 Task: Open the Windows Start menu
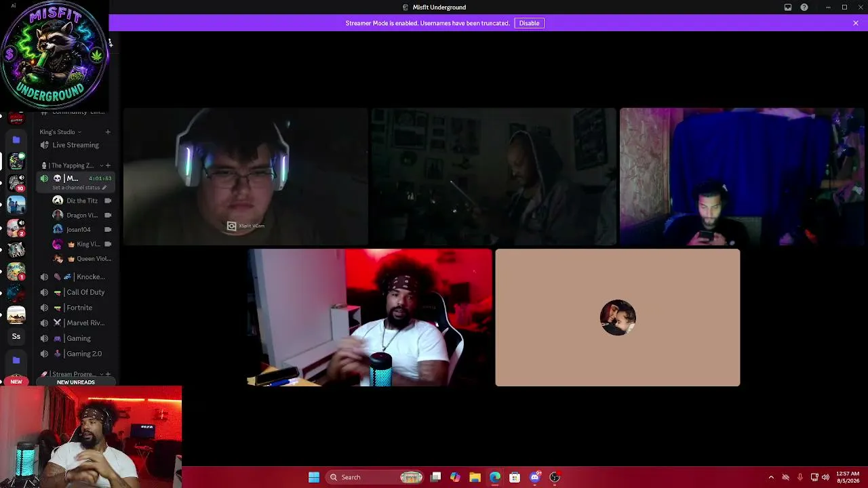click(314, 477)
